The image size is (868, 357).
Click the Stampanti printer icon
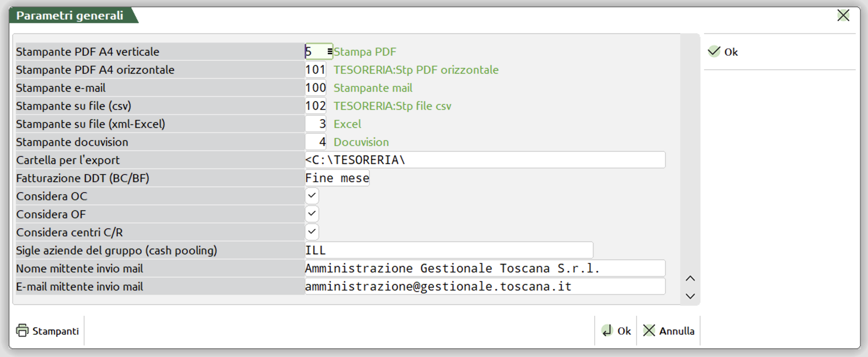[22, 331]
